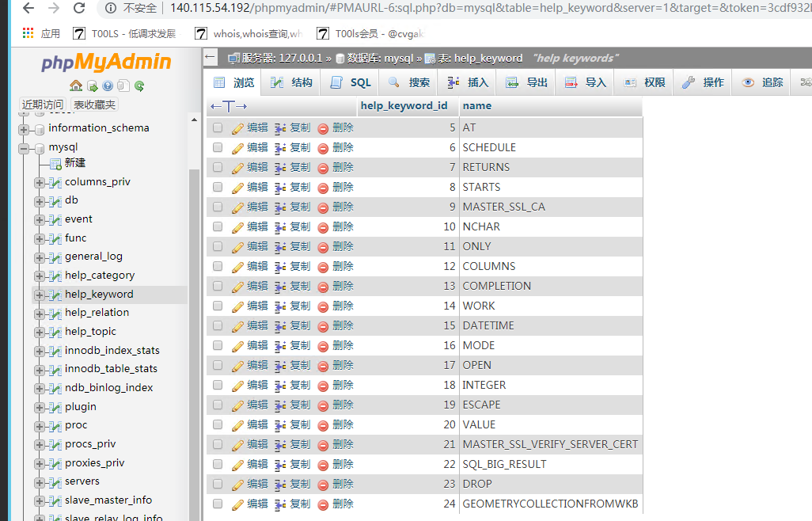Viewport: 812px width, 521px height.
Task: Open phpMyAdmin home icon
Action: 76,86
